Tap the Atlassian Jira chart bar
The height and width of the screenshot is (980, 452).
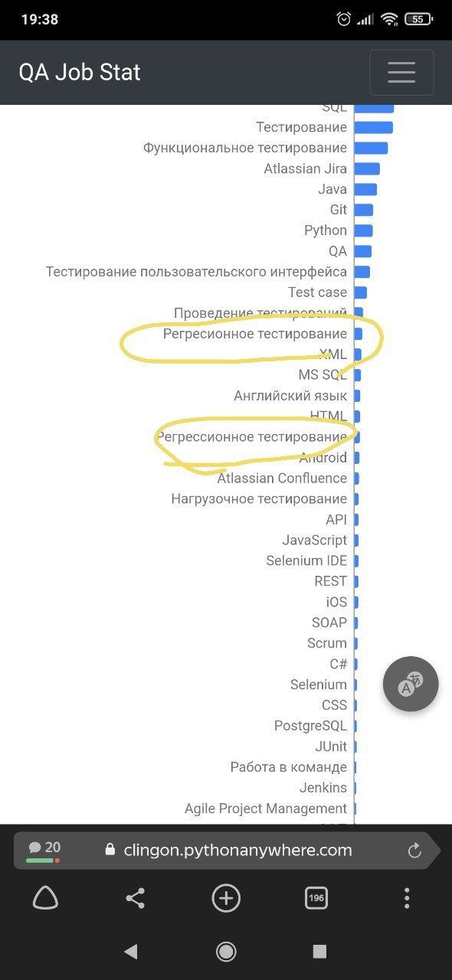click(x=367, y=168)
